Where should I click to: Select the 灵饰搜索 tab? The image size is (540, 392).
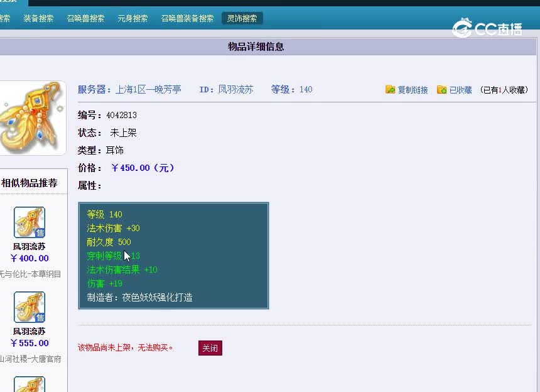tap(242, 18)
